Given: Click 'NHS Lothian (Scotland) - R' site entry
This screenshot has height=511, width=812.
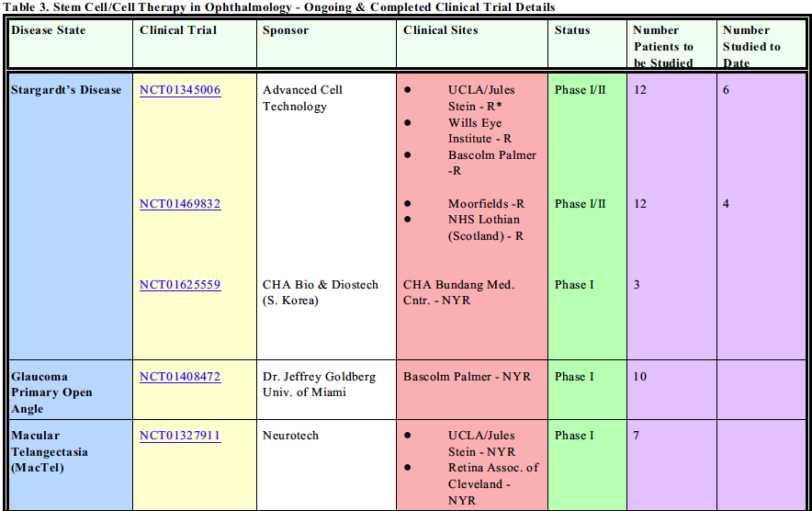Looking at the screenshot, I should (486, 228).
